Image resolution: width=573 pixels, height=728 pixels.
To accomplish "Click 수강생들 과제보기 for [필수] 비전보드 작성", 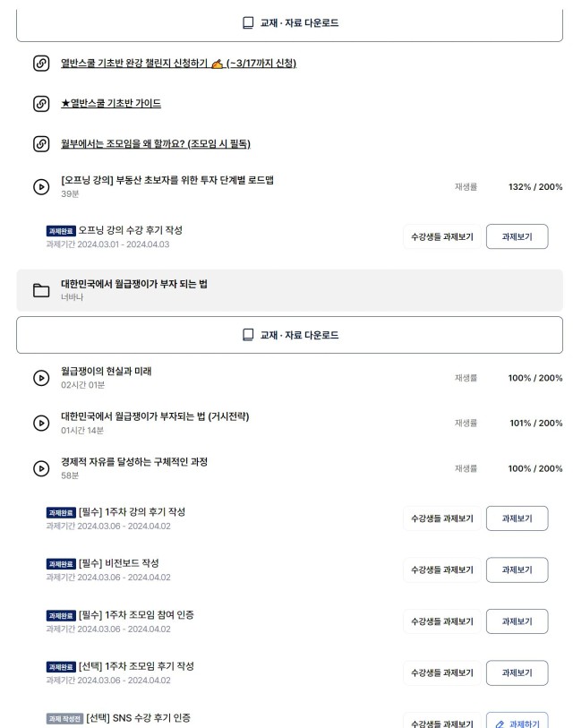I will coord(442,570).
